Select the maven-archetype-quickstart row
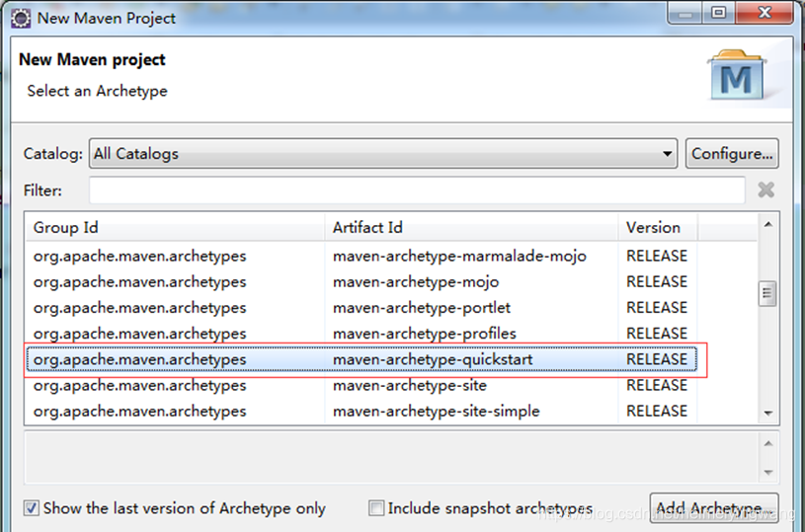Viewport: 805px width, 532px height. [362, 359]
